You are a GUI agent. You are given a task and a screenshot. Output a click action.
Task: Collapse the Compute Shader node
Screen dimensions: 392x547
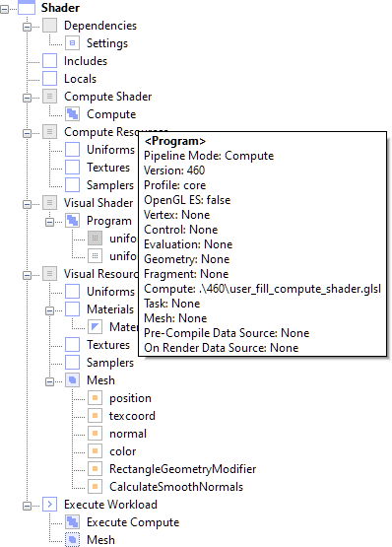27,98
